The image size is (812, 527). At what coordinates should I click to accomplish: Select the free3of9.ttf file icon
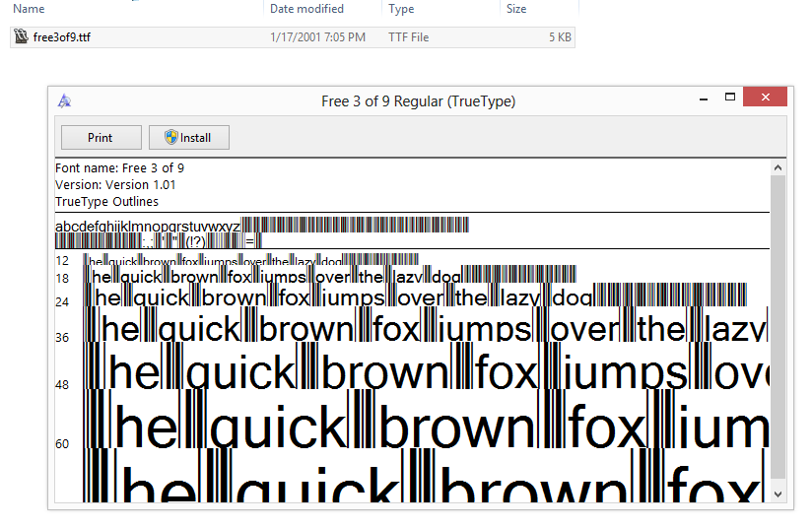coord(22,36)
